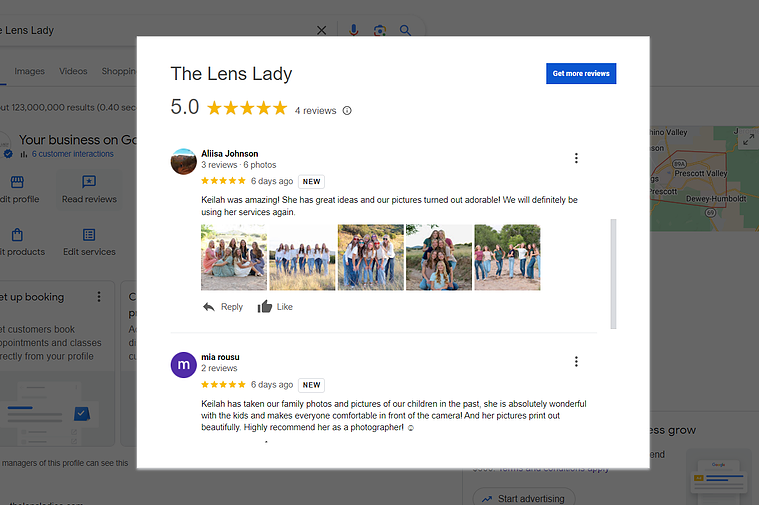Expand the map with the arrows icon
This screenshot has height=505, width=759.
[x=748, y=139]
